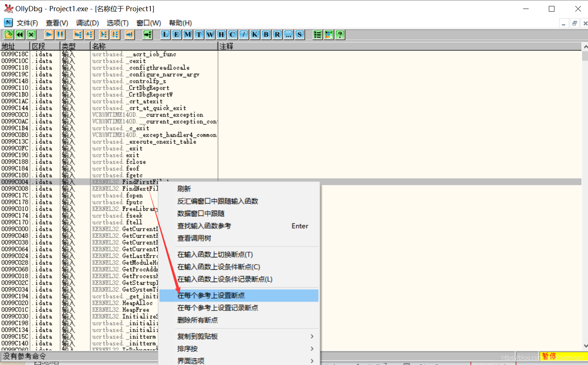588x365 pixels.
Task: Sort by the 区段 column header
Action: tap(45, 46)
